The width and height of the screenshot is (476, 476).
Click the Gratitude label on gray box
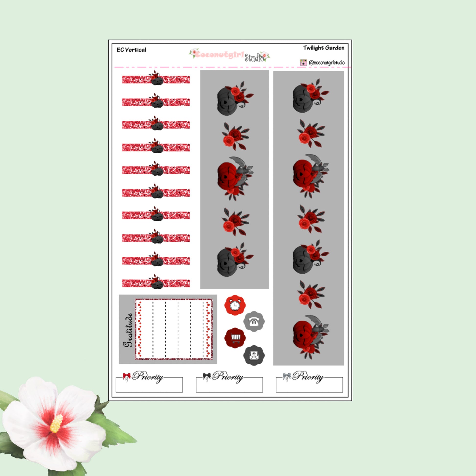tap(128, 330)
